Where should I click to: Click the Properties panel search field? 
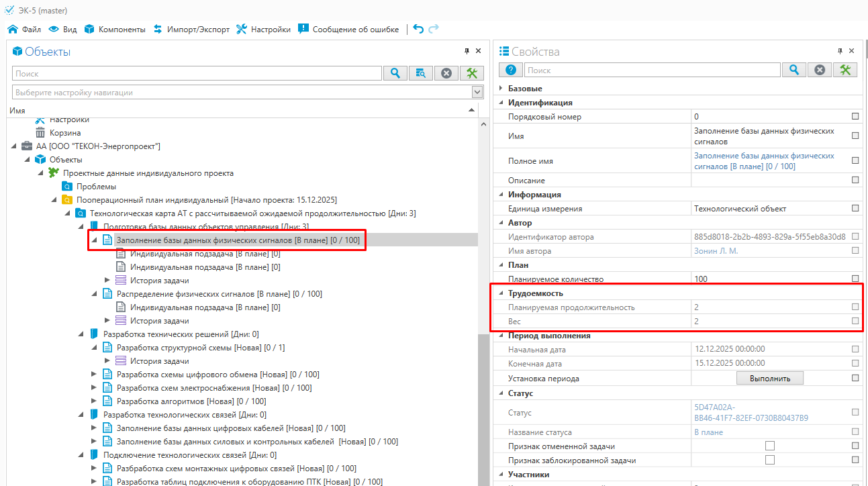click(651, 70)
